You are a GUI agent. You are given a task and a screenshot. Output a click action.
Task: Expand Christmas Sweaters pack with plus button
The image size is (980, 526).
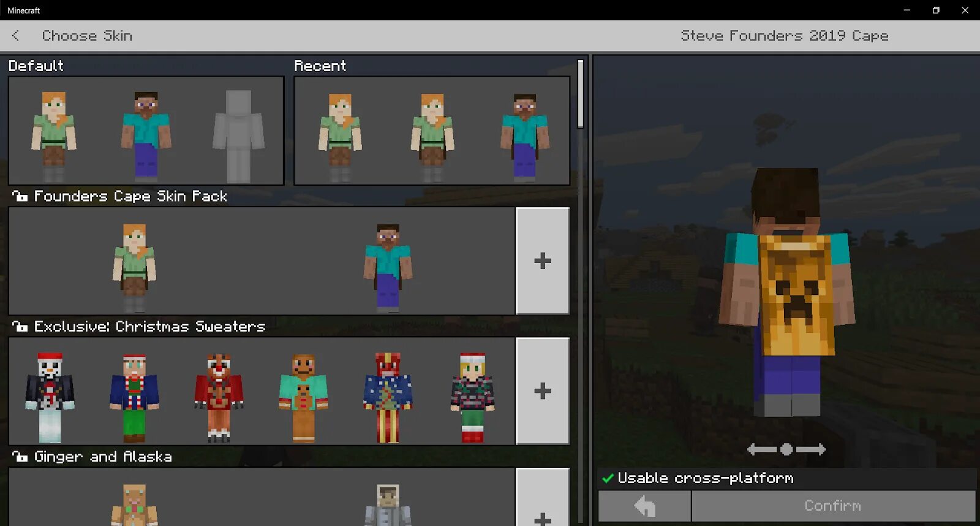click(543, 391)
